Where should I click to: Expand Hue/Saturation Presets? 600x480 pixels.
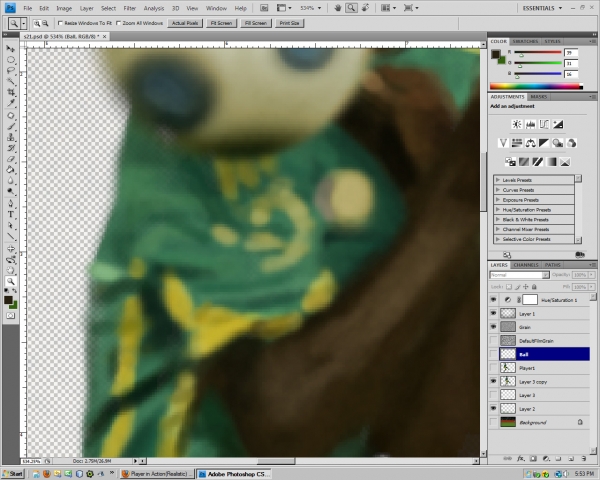(x=497, y=209)
